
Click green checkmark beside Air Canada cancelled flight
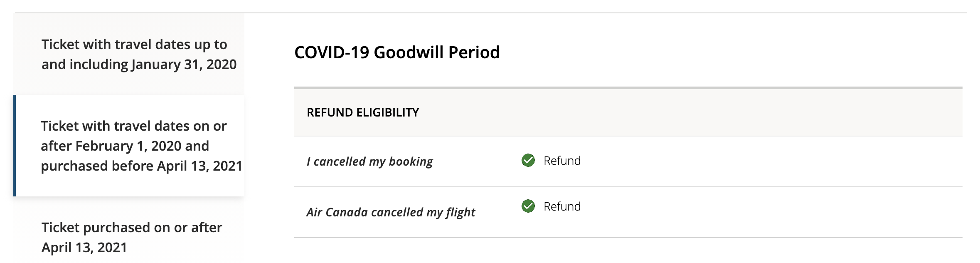pos(528,206)
